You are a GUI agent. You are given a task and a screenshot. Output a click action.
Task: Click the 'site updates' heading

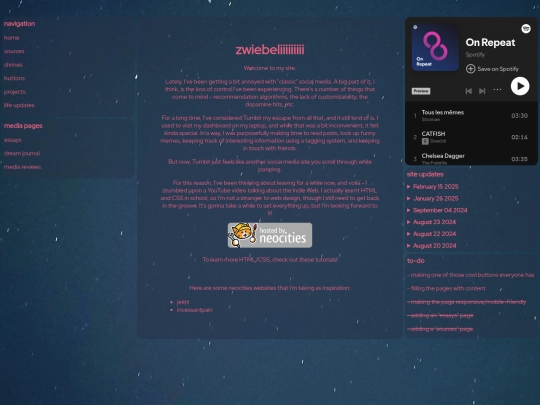pos(425,174)
